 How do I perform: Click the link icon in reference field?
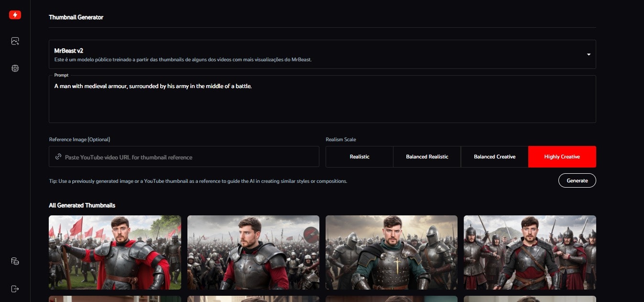58,157
